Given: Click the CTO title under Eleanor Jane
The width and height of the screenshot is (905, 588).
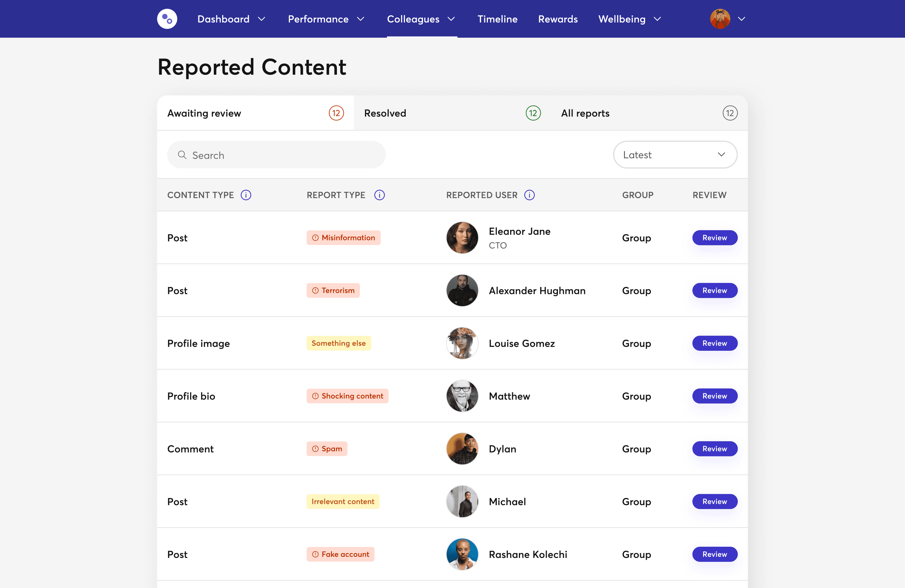Looking at the screenshot, I should click(x=498, y=246).
